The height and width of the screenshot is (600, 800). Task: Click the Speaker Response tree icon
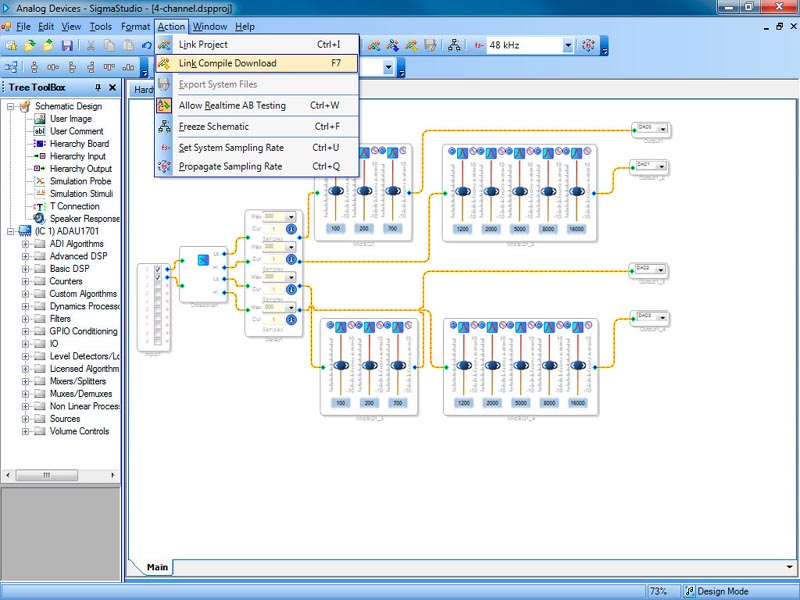39,219
